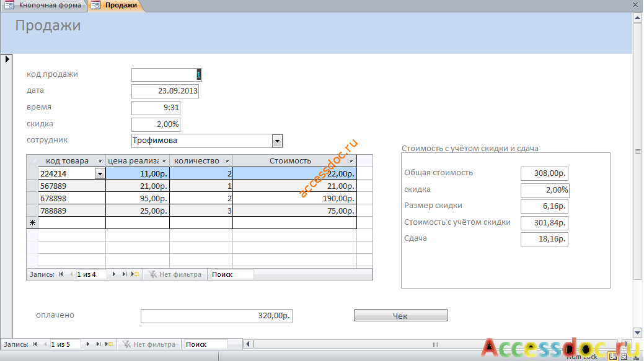Select the 190,00р. cost cell
This screenshot has width=644, height=361.
click(294, 198)
